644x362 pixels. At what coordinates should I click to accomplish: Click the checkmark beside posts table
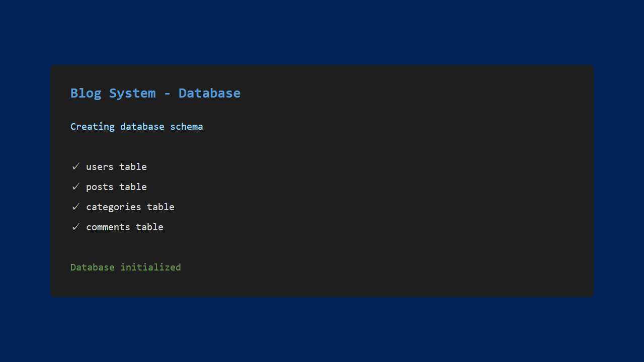(x=76, y=187)
